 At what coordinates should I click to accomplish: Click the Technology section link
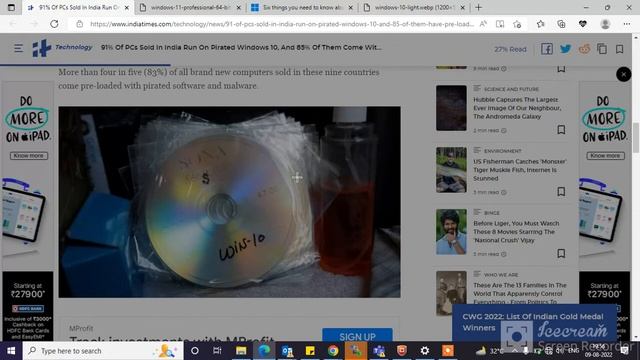pyautogui.click(x=74, y=47)
